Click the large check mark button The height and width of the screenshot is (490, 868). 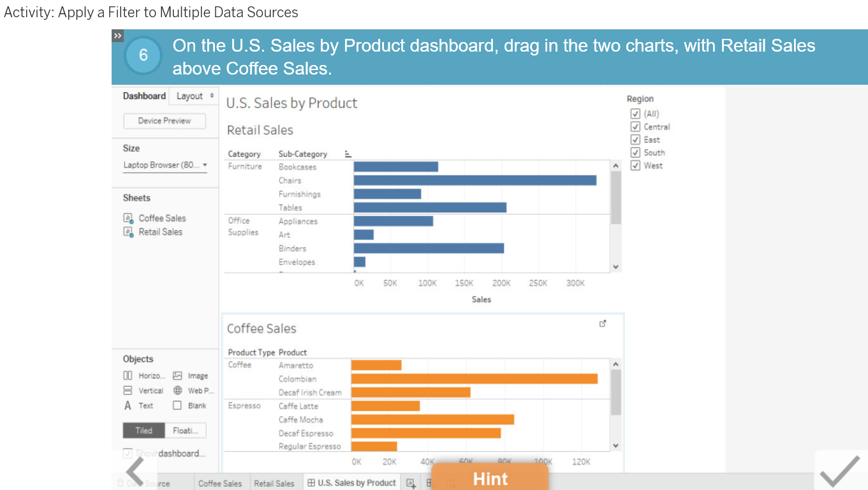(840, 472)
